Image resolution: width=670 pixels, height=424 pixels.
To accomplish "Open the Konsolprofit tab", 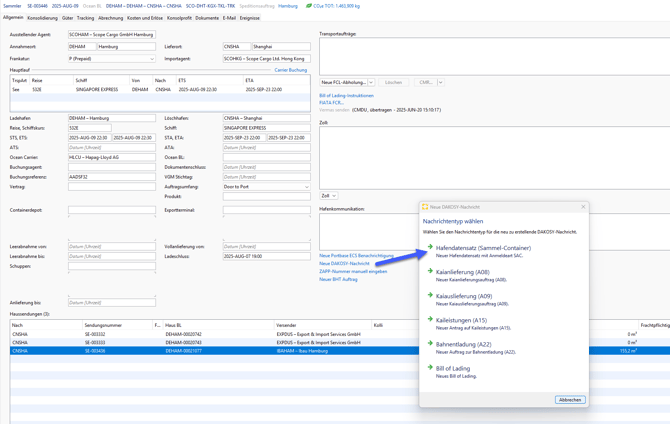I will click(x=179, y=18).
